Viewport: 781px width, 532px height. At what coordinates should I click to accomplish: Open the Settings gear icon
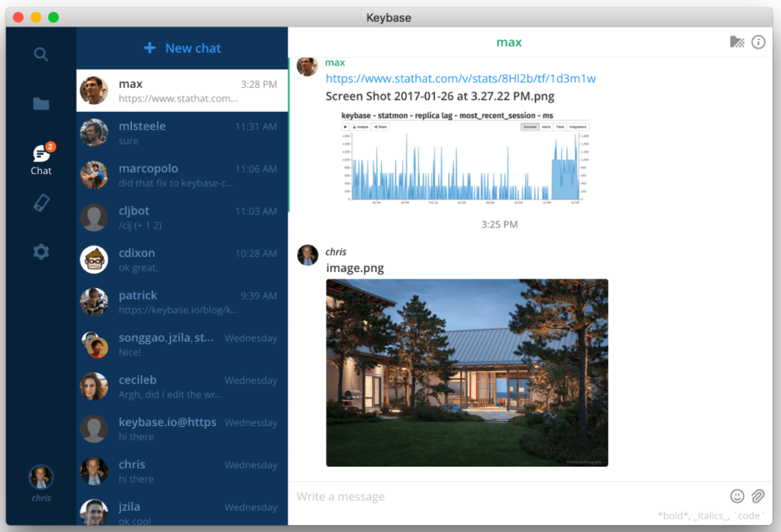tap(41, 252)
